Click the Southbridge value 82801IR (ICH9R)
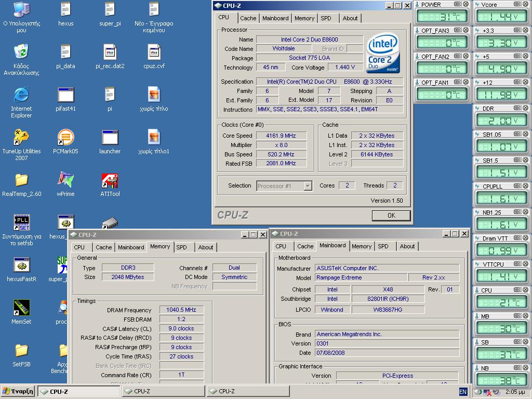This screenshot has width=532, height=399. 388,299
